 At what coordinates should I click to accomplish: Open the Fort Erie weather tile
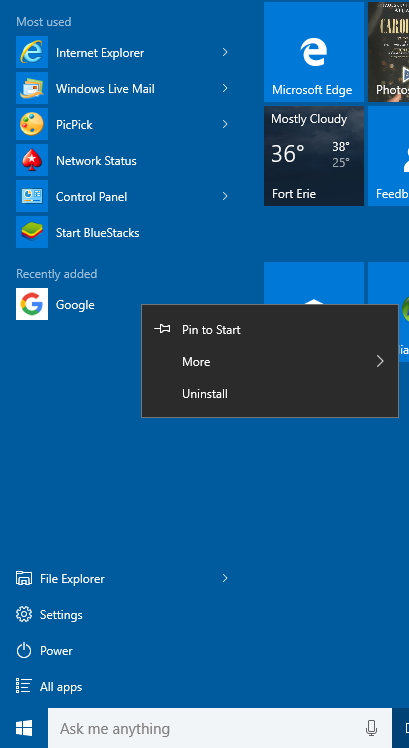[x=314, y=156]
